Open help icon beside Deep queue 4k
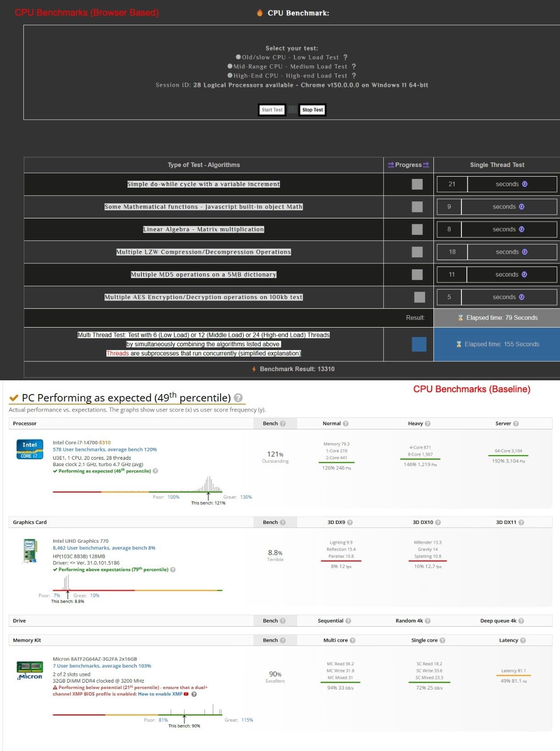The width and height of the screenshot is (560, 751). [x=521, y=621]
